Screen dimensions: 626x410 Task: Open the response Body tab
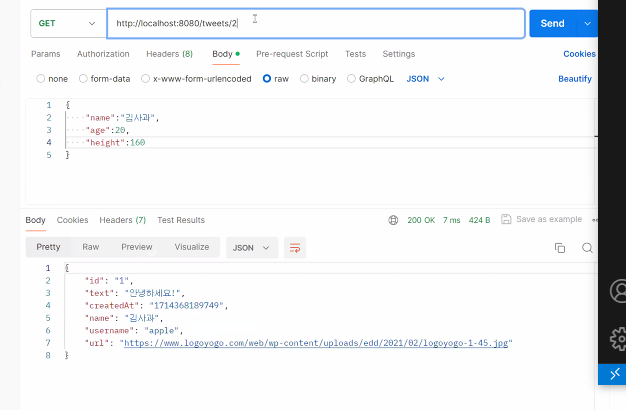point(36,220)
